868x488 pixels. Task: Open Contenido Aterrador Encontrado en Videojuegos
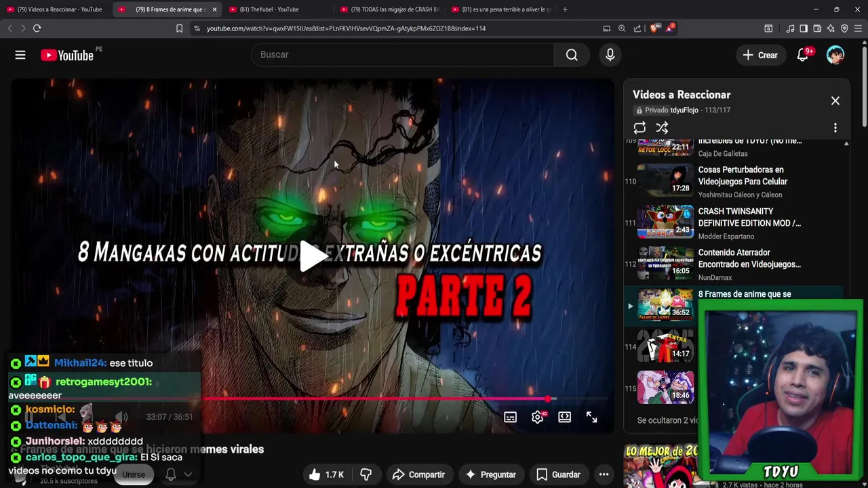(749, 258)
